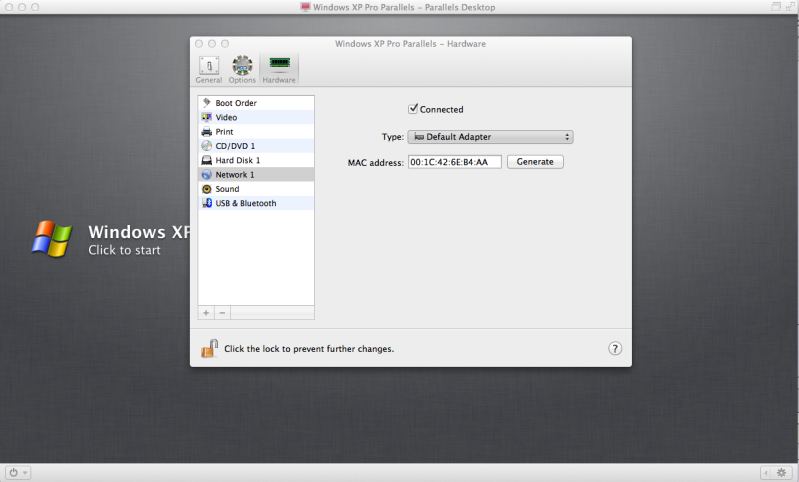
Task: Select Sound in hardware list
Action: [256, 189]
